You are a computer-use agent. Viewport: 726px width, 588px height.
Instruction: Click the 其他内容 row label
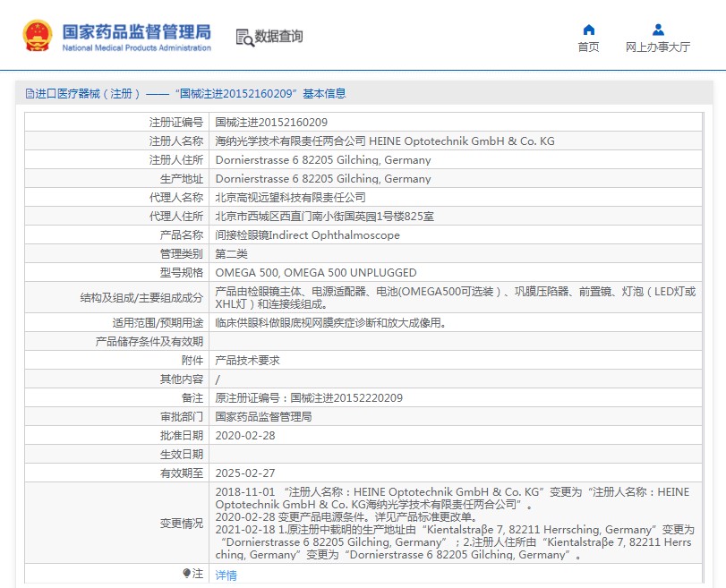click(x=182, y=379)
